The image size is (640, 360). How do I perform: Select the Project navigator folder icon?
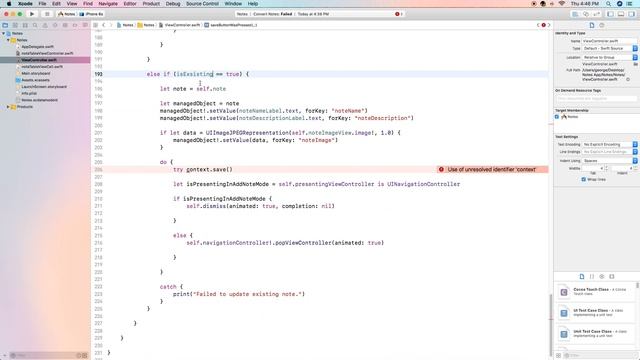(x=5, y=25)
